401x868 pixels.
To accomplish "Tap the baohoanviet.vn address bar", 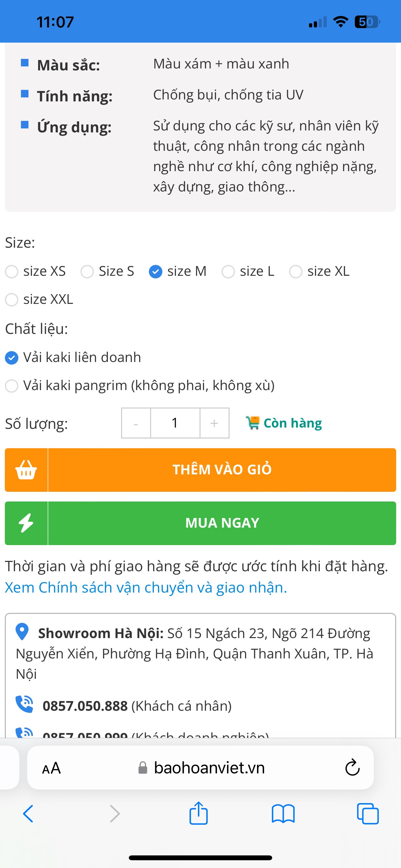I will click(x=209, y=768).
